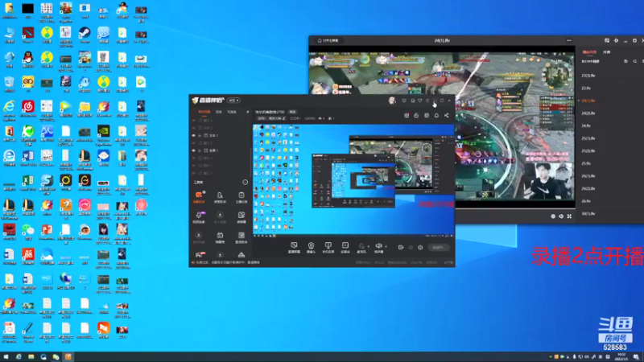Add multimedia source in streaming app toolbar
Image resolution: width=644 pixels, height=362 pixels.
point(345,247)
